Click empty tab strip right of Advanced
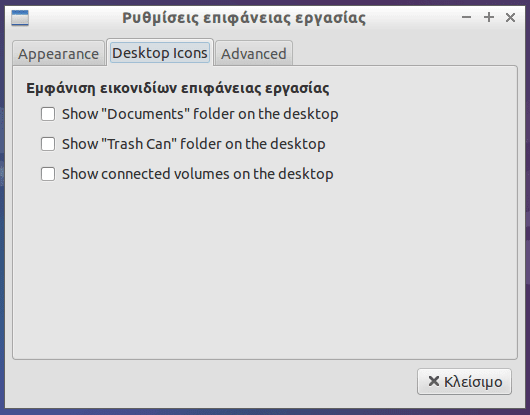This screenshot has width=530, height=415. coord(404,53)
